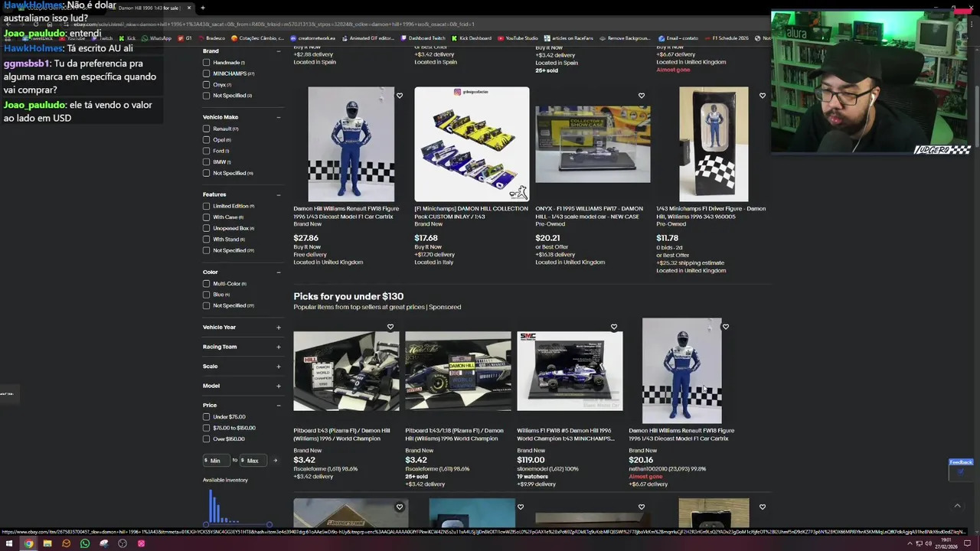This screenshot has height=551, width=980.
Task: Add Minichamps F1 Driver Figure $11.78 to watchlist
Action: click(x=762, y=96)
